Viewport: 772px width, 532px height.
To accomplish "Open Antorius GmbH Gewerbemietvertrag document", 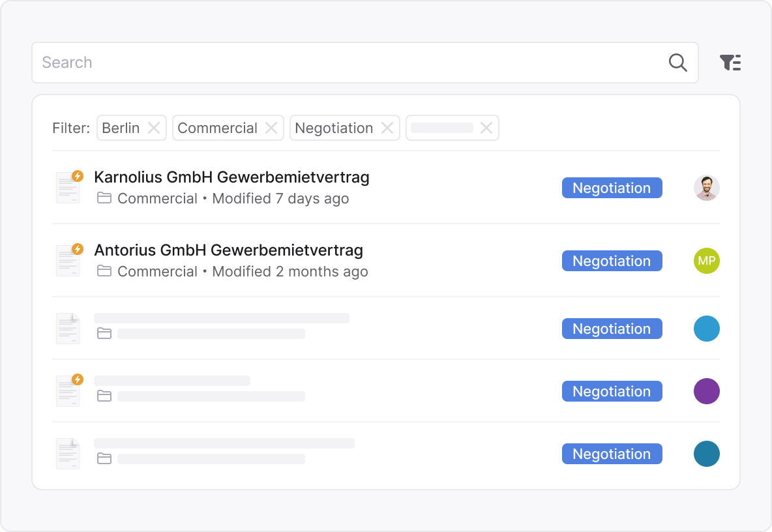I will pos(228,250).
